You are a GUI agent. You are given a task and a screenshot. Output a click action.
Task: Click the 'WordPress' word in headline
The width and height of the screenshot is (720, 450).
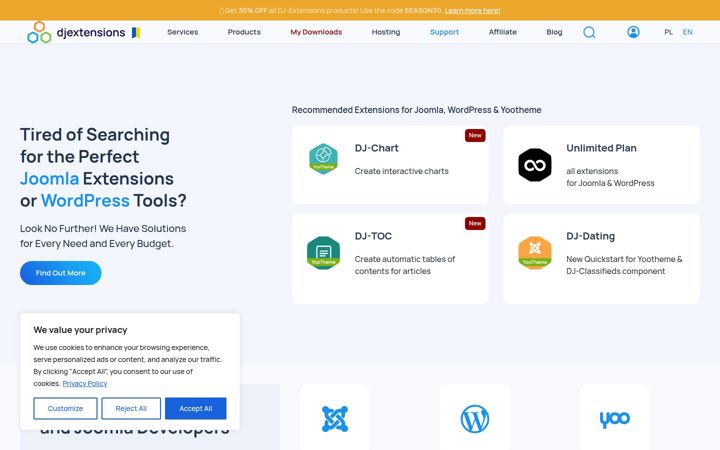pos(85,201)
